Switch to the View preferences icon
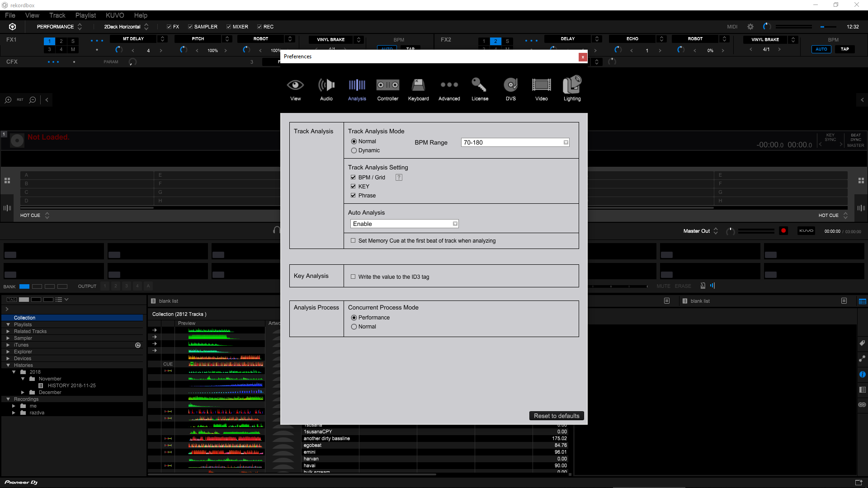Viewport: 868px width, 488px height. point(295,89)
